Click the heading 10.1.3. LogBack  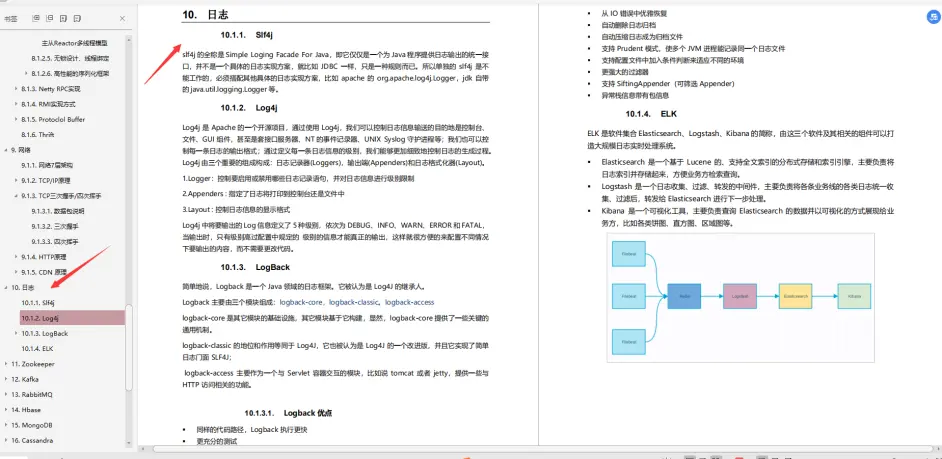pyautogui.click(x=255, y=267)
